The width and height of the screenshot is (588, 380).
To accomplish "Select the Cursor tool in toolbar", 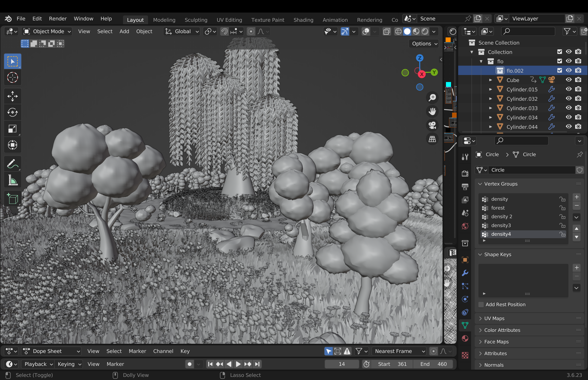I will (x=12, y=77).
